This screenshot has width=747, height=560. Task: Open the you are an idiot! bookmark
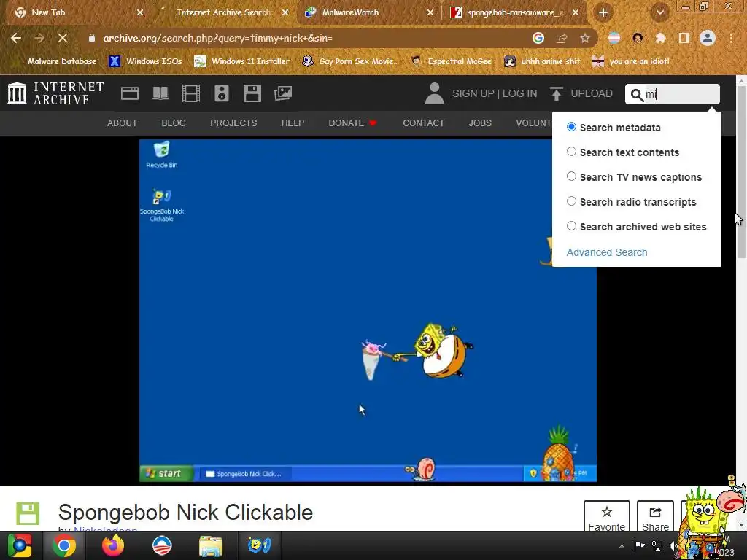point(631,61)
